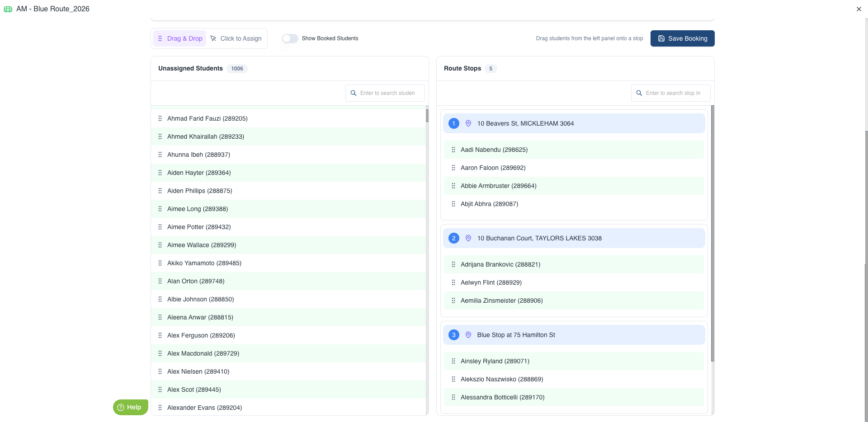Click the bus icon next to the route title
This screenshot has width=868, height=422.
(x=8, y=9)
